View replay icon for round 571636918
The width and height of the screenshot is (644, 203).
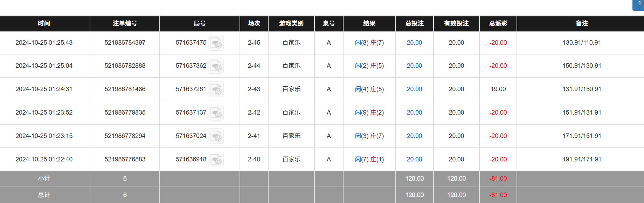(216, 160)
